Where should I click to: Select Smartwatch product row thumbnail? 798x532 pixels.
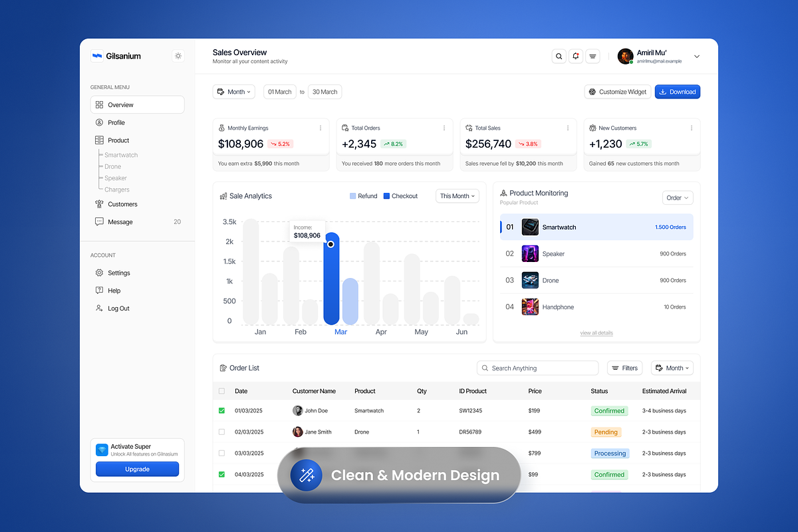coord(530,227)
